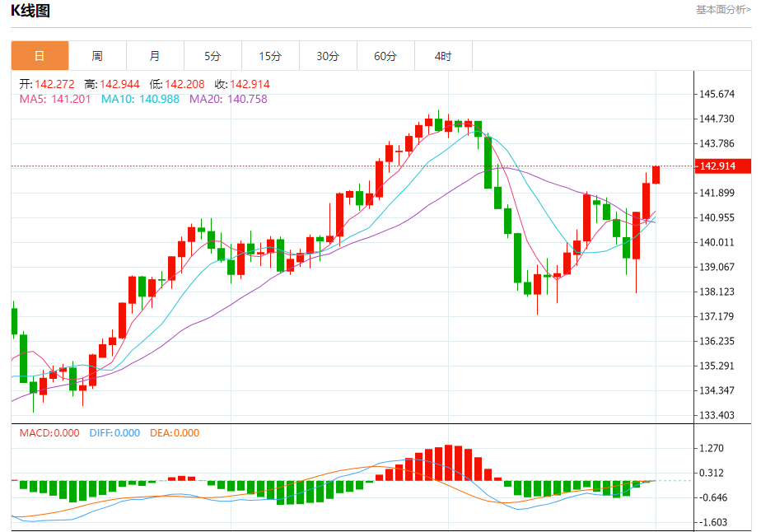The height and width of the screenshot is (532, 761).
Task: Click the K线图 heading
Action: coord(30,10)
